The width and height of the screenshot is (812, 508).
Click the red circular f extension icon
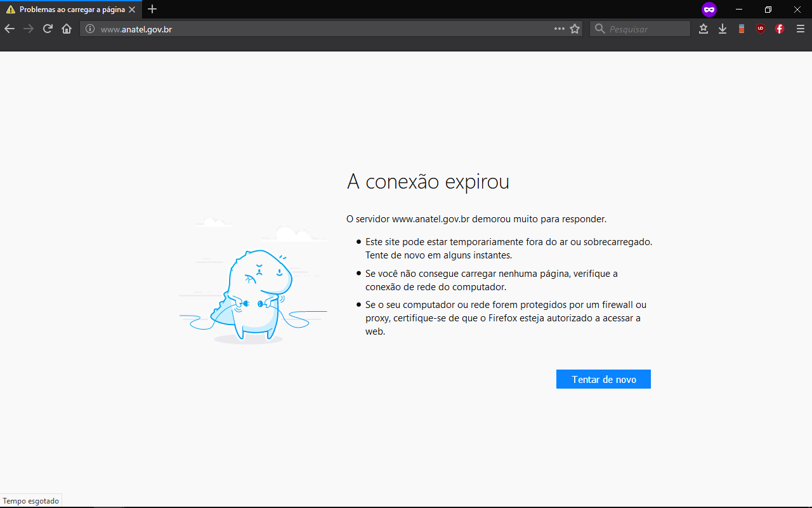click(x=780, y=29)
